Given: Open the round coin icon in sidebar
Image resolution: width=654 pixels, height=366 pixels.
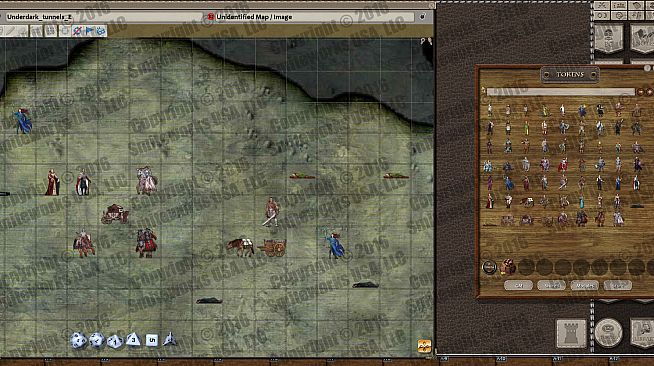Looking at the screenshot, I should (x=609, y=333).
